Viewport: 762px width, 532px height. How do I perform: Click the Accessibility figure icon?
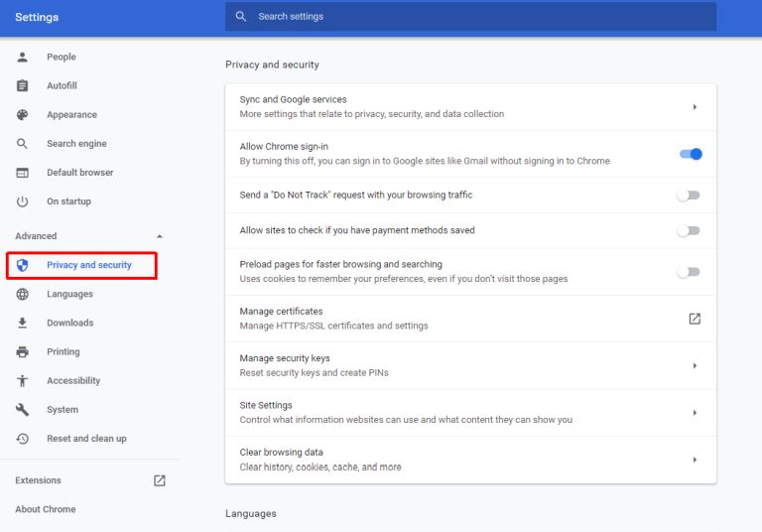tap(23, 381)
